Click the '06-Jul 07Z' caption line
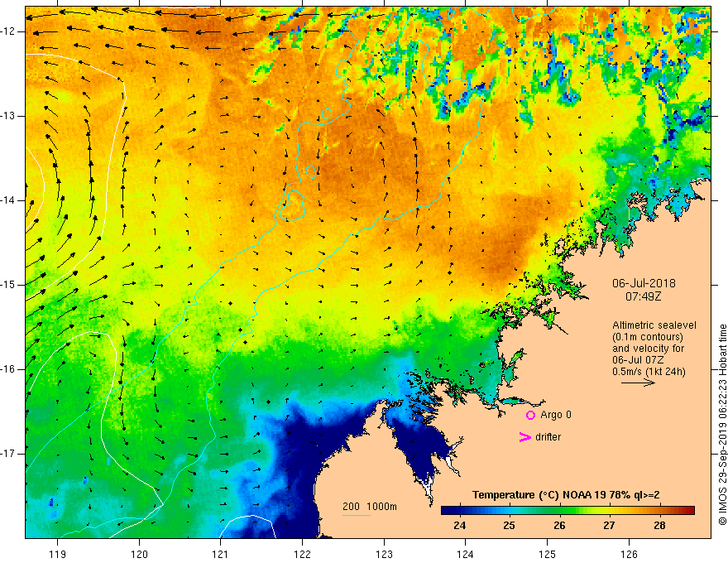728x563 pixels. coord(638,360)
